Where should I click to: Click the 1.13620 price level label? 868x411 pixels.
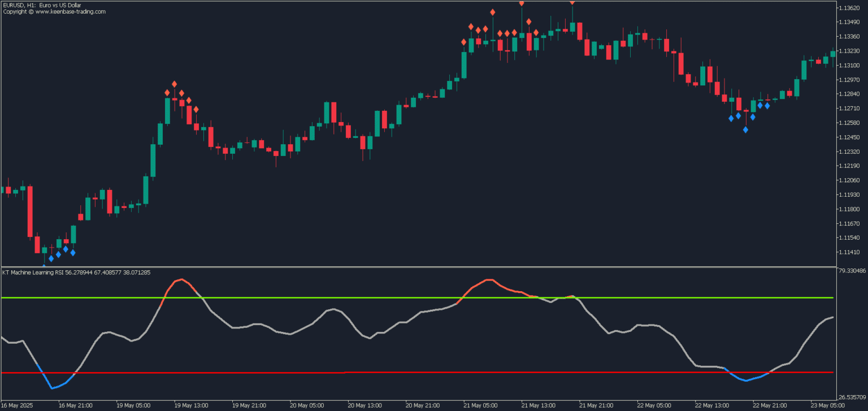(850, 8)
